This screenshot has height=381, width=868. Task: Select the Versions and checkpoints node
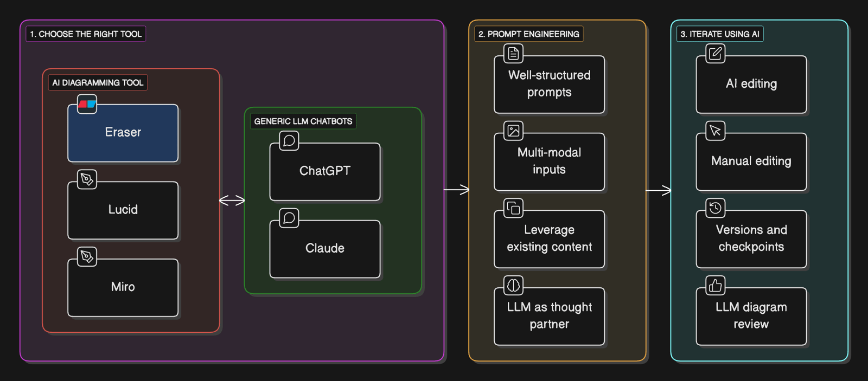751,239
